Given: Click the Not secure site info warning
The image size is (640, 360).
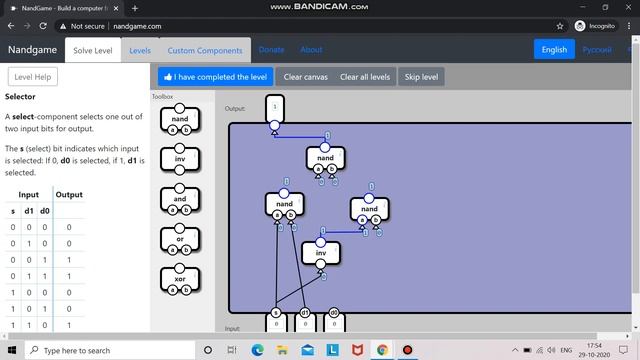Looking at the screenshot, I should pyautogui.click(x=82, y=26).
